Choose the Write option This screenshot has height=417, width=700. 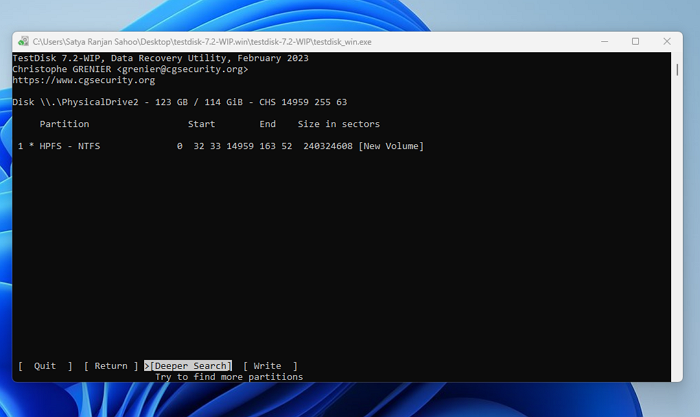pyautogui.click(x=270, y=366)
